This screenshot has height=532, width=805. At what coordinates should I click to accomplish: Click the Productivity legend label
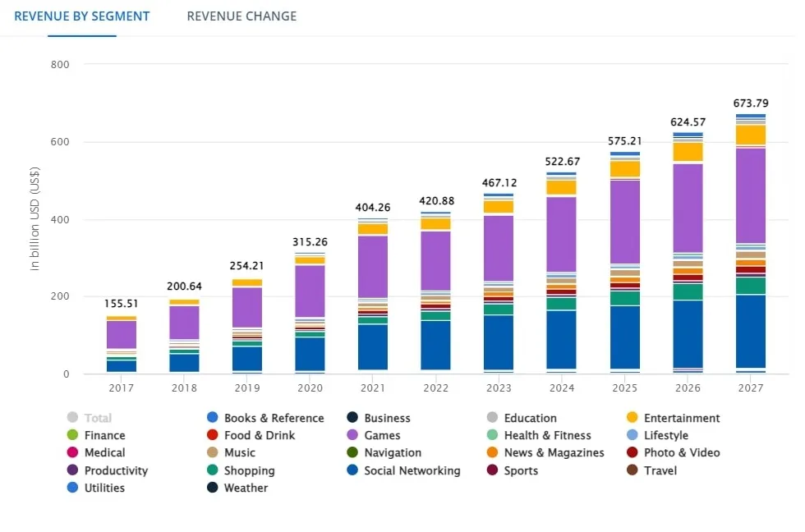click(x=116, y=470)
